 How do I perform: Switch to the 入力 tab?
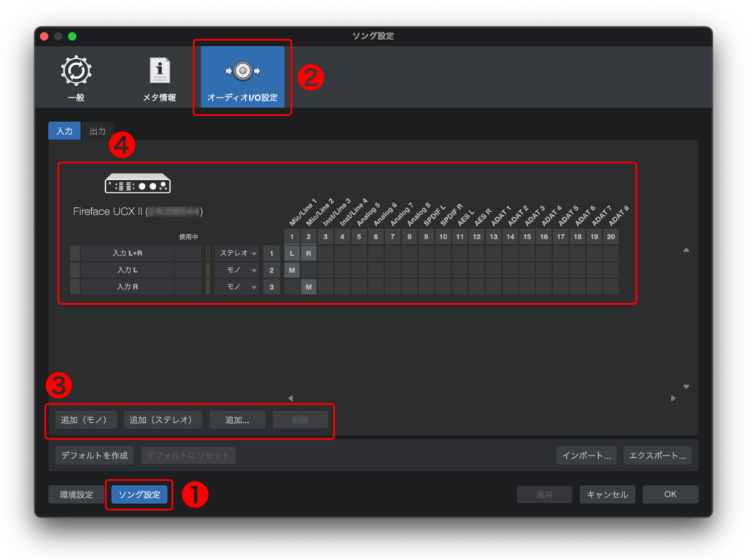[x=64, y=131]
